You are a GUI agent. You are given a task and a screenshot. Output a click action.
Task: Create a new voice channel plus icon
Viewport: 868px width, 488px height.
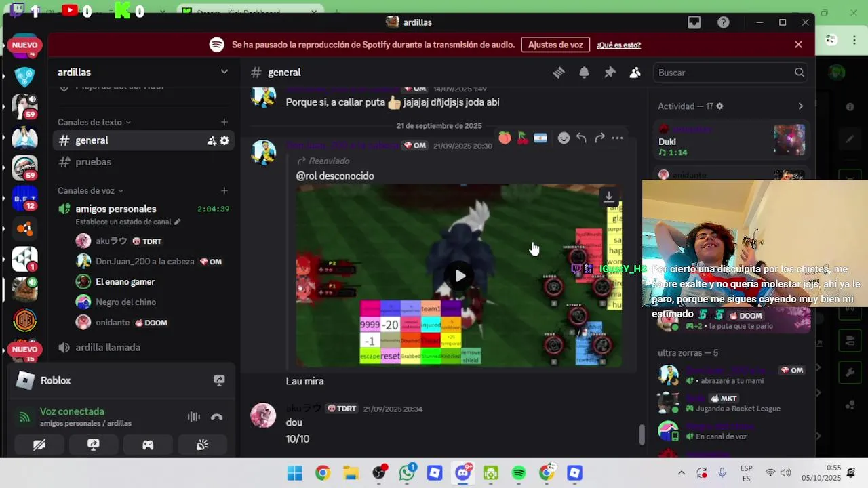[224, 190]
